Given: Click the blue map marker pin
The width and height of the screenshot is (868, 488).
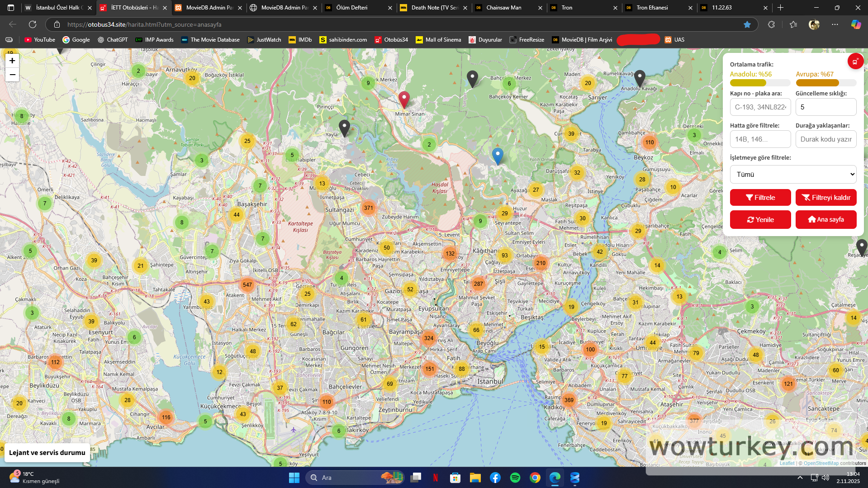Looking at the screenshot, I should [497, 155].
